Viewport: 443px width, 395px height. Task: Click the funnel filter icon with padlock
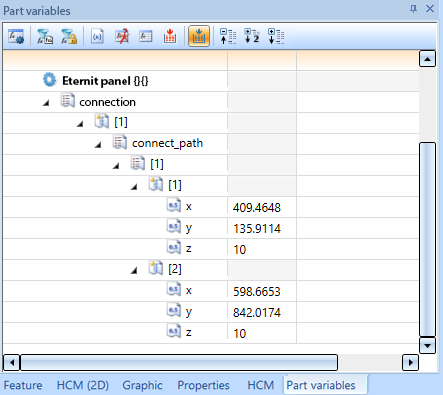(x=69, y=36)
